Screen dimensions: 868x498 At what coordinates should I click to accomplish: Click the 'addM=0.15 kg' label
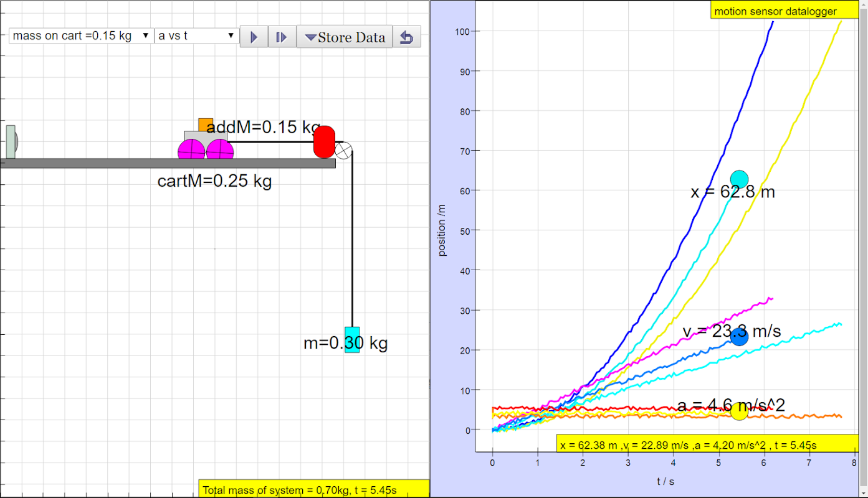tap(263, 127)
